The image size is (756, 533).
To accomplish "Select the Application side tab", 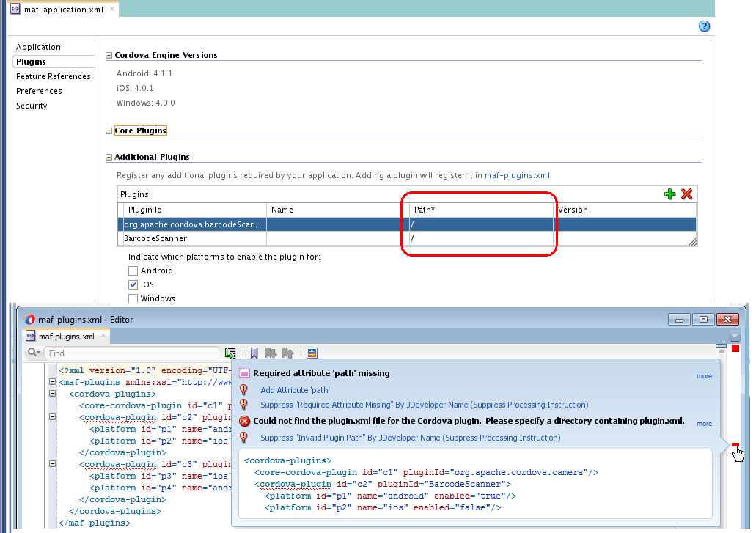I will click(38, 47).
